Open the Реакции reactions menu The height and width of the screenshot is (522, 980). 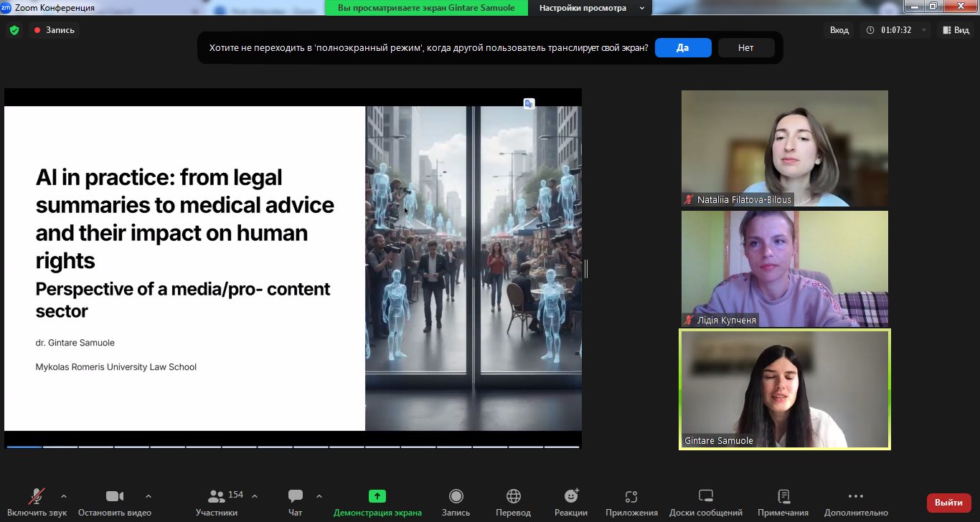(571, 496)
